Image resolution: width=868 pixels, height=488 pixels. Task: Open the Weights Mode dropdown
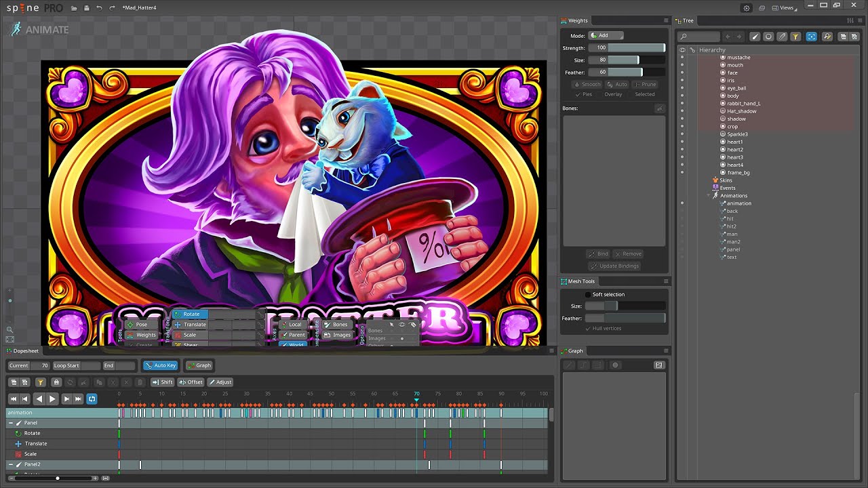pos(606,35)
